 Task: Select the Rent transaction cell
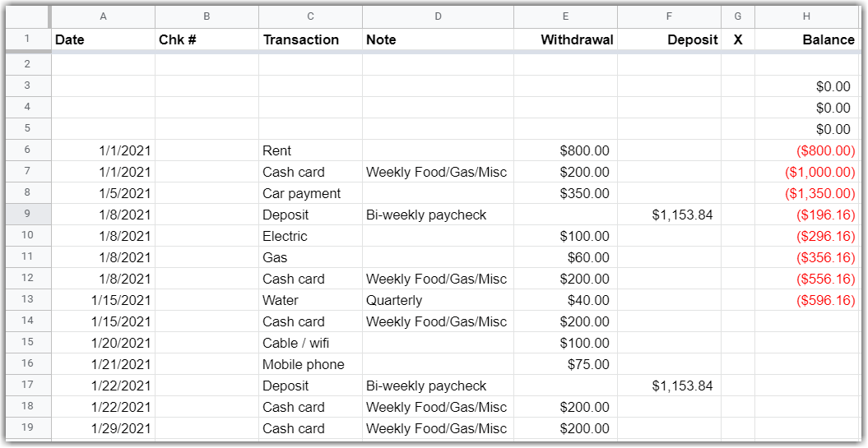310,150
